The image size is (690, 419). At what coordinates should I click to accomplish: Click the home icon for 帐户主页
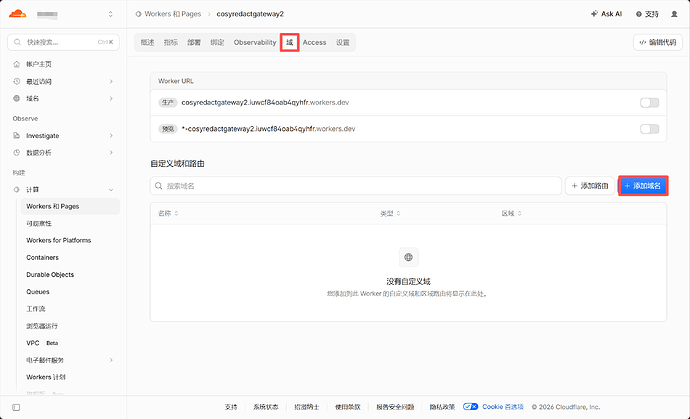point(17,64)
